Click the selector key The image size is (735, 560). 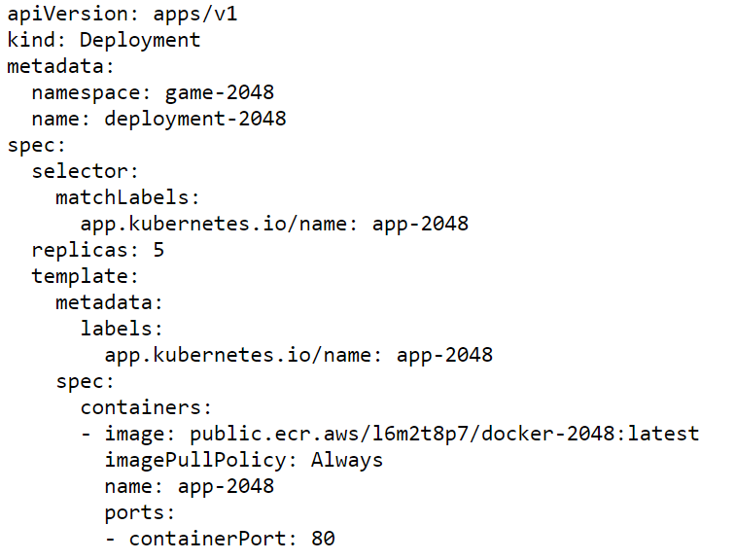tap(85, 171)
